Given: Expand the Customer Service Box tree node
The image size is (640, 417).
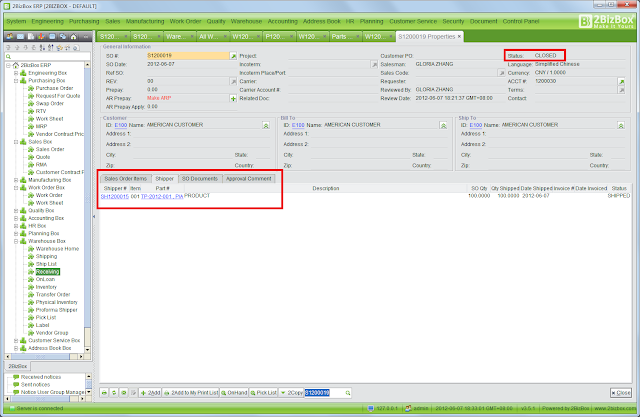Looking at the screenshot, I should 16,341.
